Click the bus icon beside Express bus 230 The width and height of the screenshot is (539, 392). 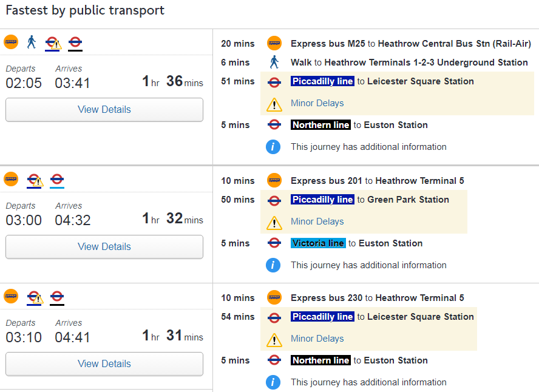[274, 297]
